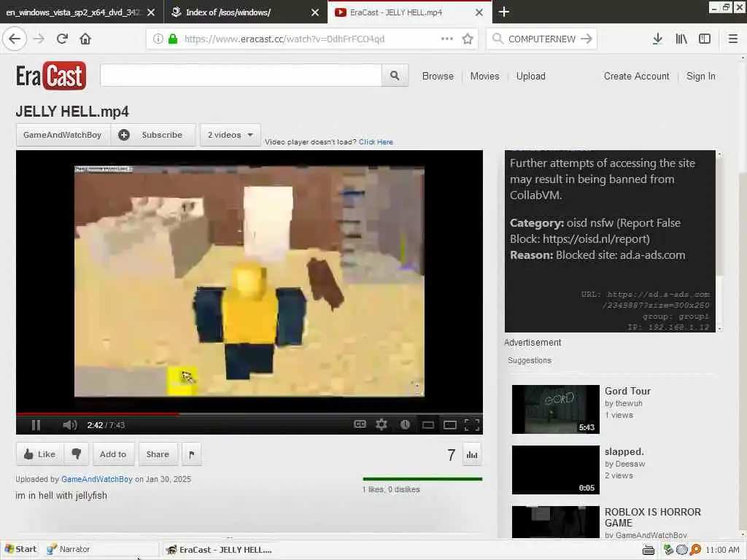This screenshot has height=560, width=747.
Task: Switch player to large size
Action: pos(449,425)
